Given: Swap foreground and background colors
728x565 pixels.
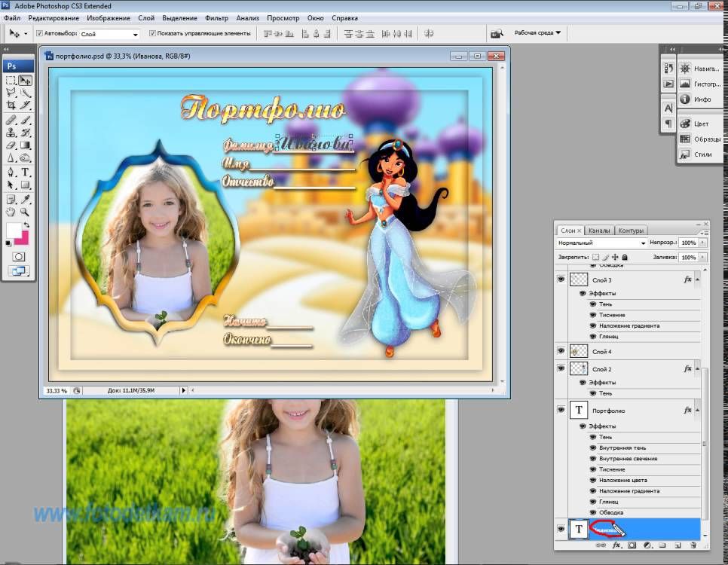Looking at the screenshot, I should pyautogui.click(x=26, y=224).
